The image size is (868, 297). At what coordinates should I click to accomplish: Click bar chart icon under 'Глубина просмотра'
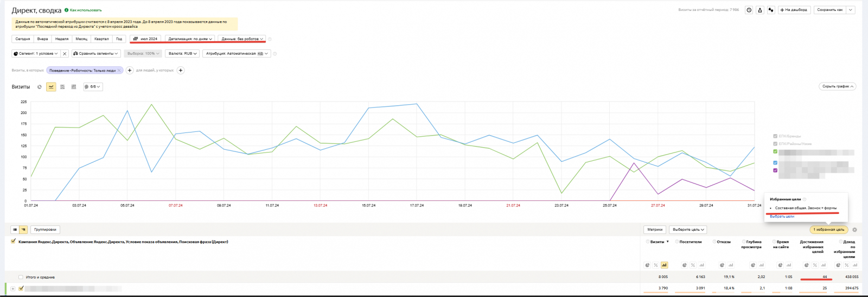click(x=762, y=266)
